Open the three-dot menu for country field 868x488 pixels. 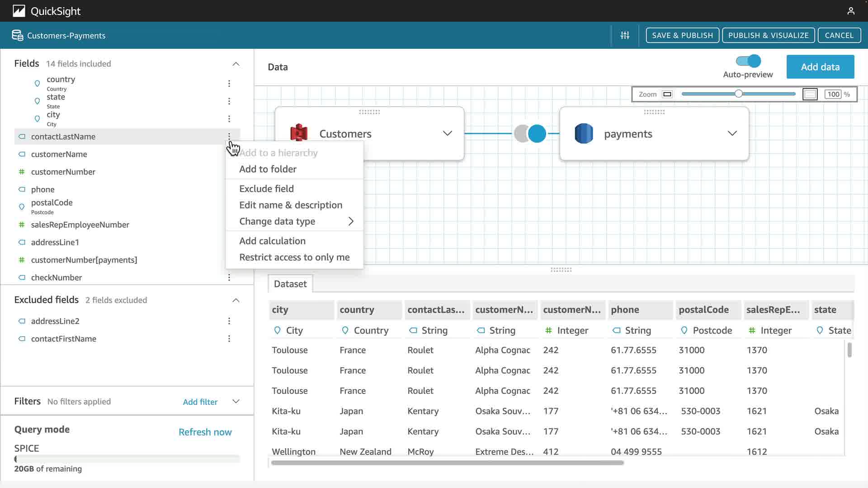click(229, 84)
